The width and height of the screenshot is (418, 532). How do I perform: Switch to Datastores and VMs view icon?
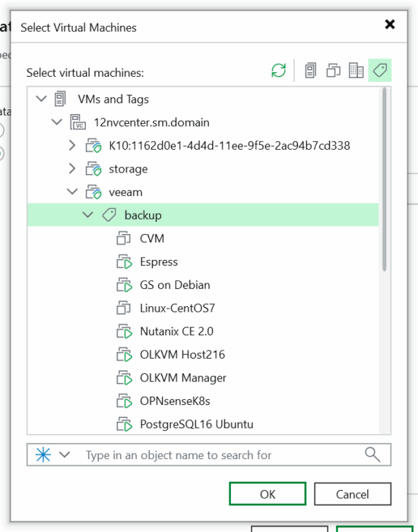coord(356,71)
